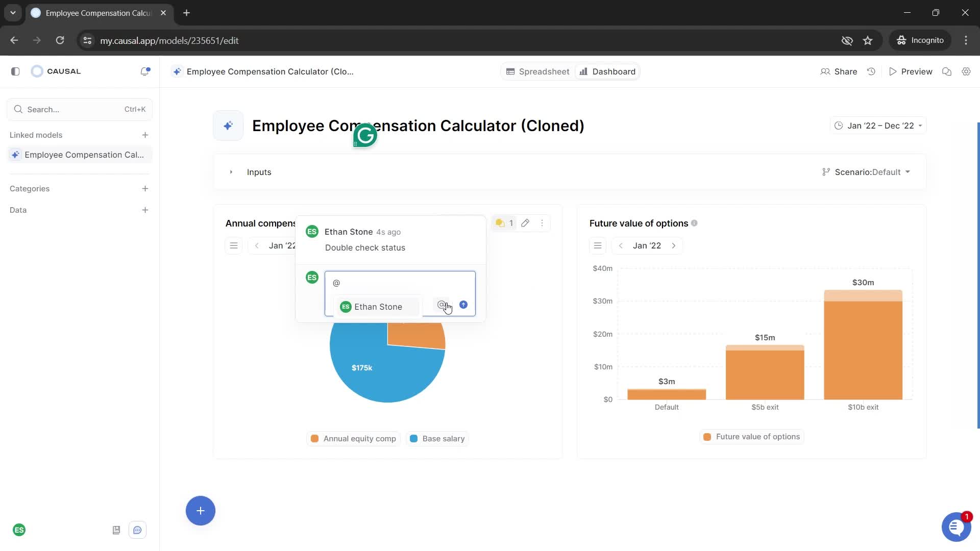This screenshot has width=980, height=551.
Task: Click the Ethan Stone mention suggestion
Action: coord(378,306)
